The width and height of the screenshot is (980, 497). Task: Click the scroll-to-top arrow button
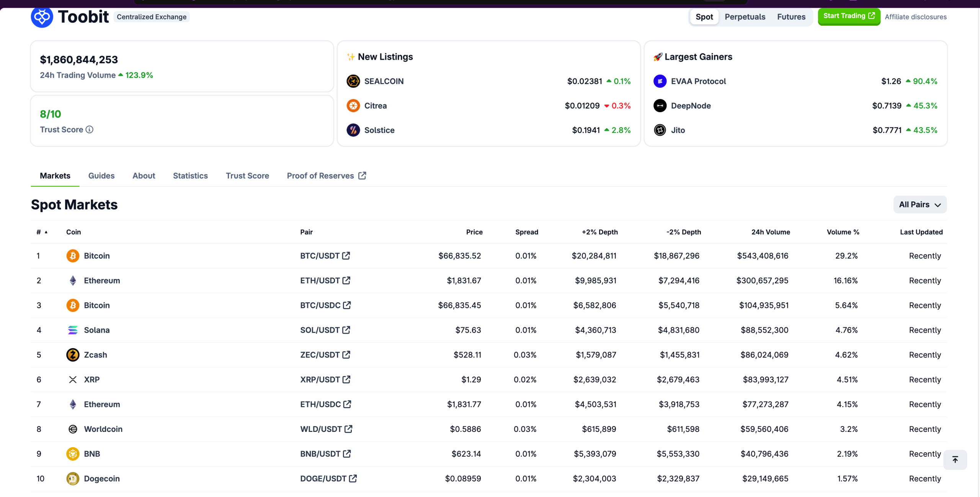pos(955,459)
